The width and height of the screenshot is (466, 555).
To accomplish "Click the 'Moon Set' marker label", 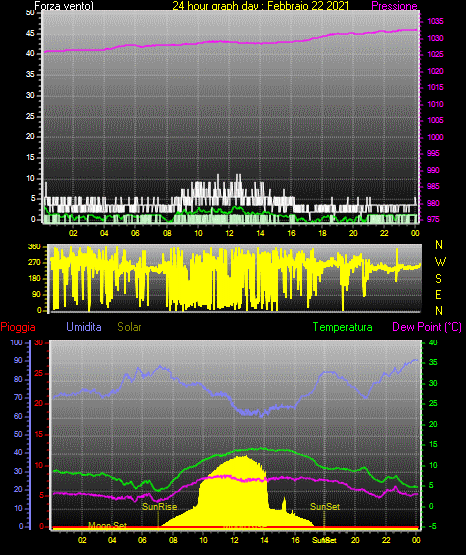I will pos(107,525).
